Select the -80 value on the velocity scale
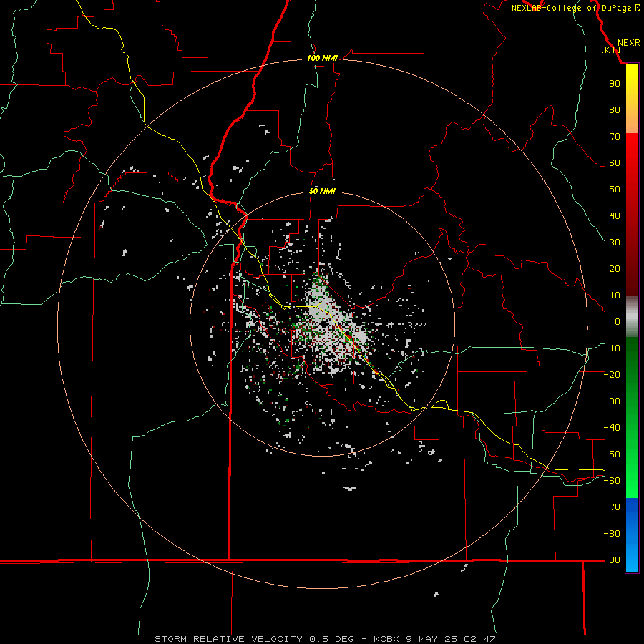644x644 pixels. pos(612,534)
